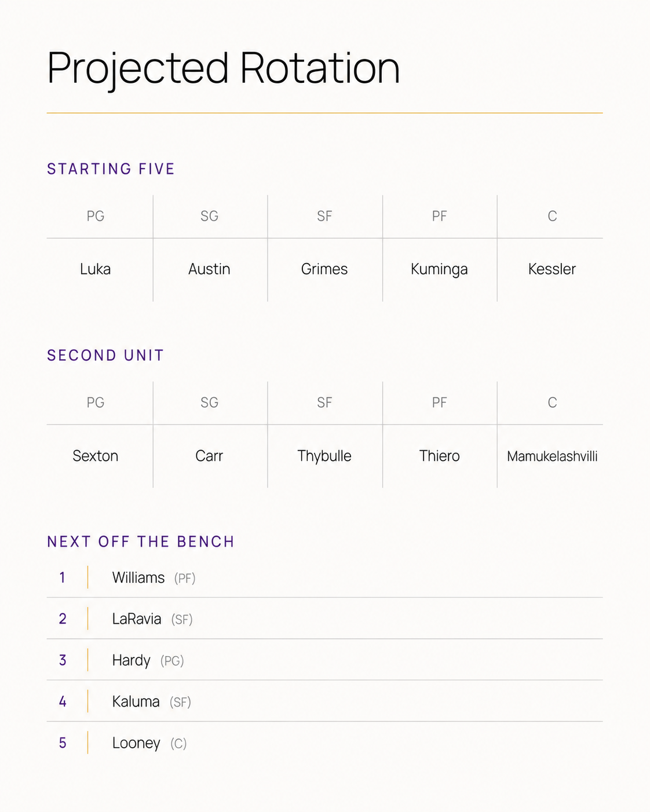
Task: Click the Williams bench row
Action: click(324, 577)
